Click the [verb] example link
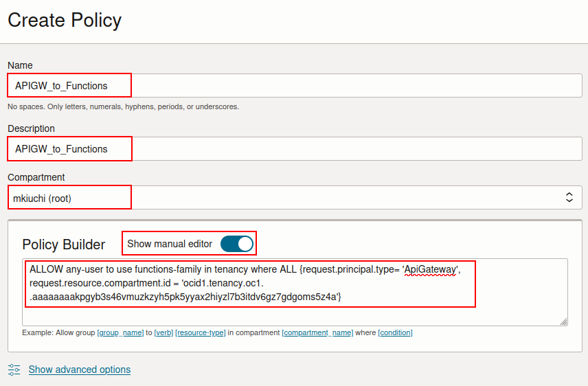588x386 pixels. (163, 332)
